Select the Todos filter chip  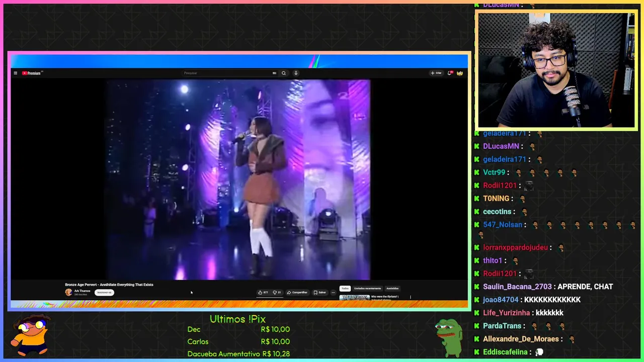pos(345,289)
